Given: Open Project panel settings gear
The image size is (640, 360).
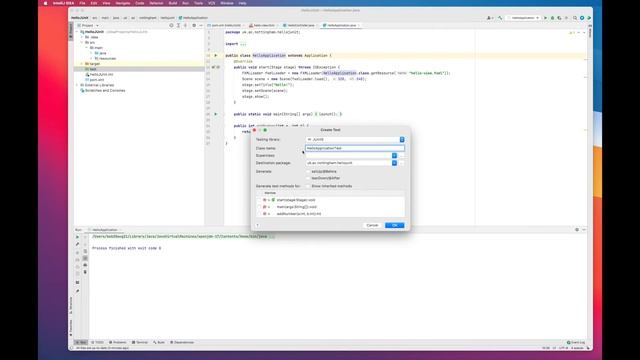Looking at the screenshot, I should point(194,25).
